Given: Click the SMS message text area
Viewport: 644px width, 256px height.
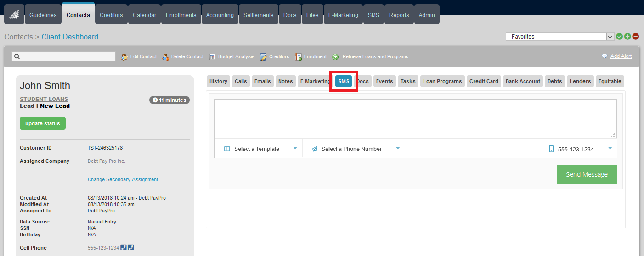Looking at the screenshot, I should click(415, 118).
